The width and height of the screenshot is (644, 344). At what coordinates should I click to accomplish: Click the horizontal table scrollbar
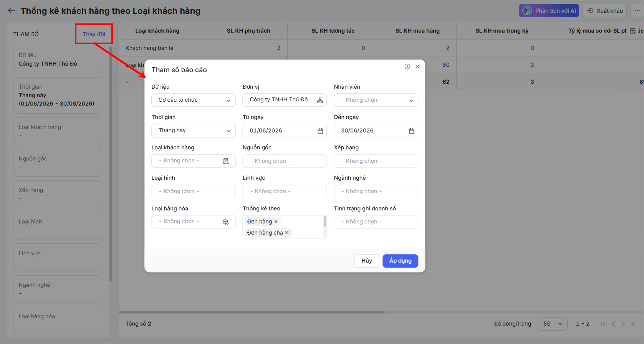(x=252, y=312)
